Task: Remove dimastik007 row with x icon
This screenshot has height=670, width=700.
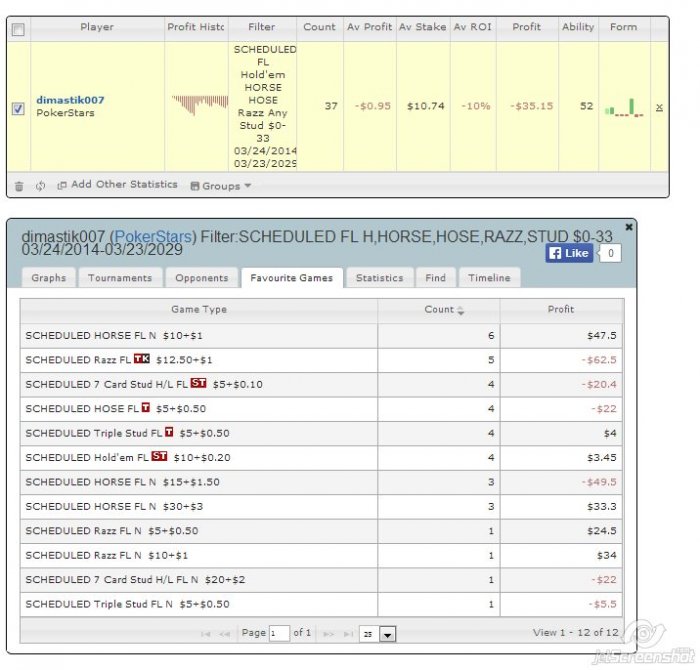Action: click(659, 107)
